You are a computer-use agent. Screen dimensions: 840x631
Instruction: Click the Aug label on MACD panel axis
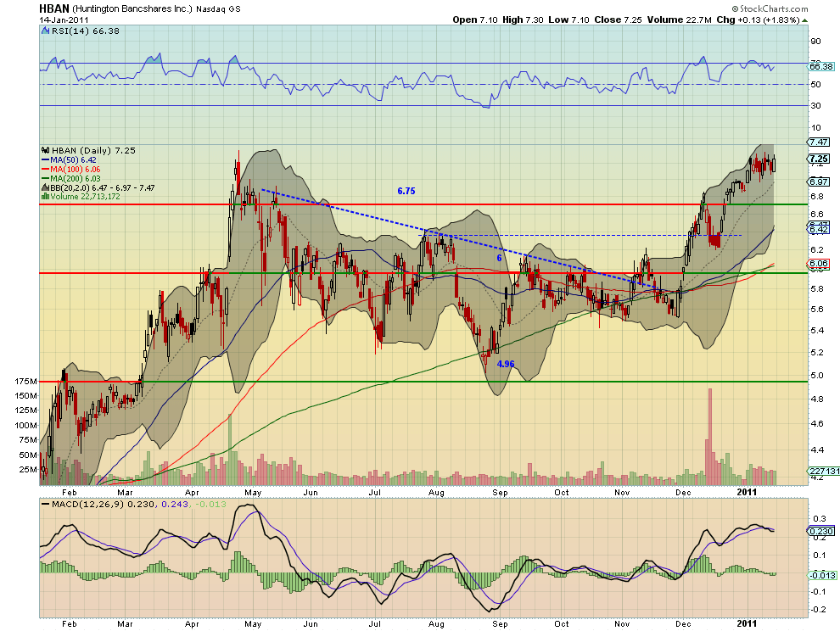coord(437,624)
